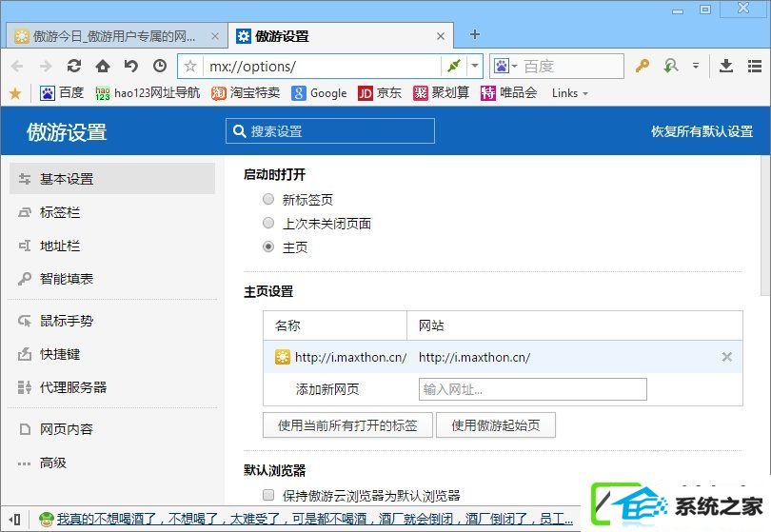Image resolution: width=771 pixels, height=532 pixels.
Task: Open the Baidu search engine selector
Action: tap(506, 66)
